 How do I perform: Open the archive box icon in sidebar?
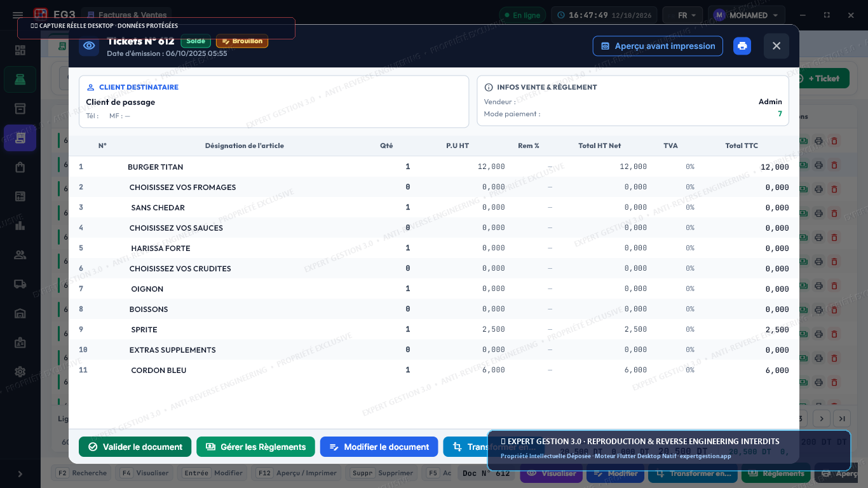(20, 109)
